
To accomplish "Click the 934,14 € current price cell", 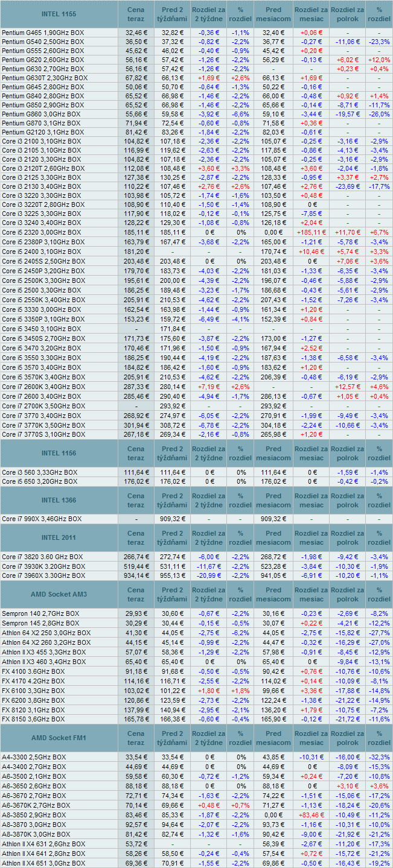I will click(x=136, y=575).
